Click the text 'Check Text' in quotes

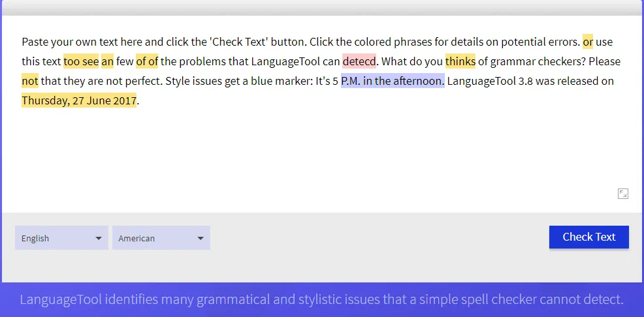240,42
